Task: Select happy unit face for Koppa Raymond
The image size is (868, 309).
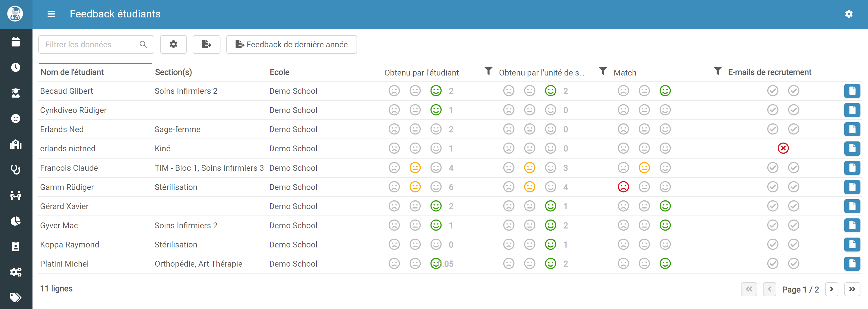Action: click(x=550, y=244)
